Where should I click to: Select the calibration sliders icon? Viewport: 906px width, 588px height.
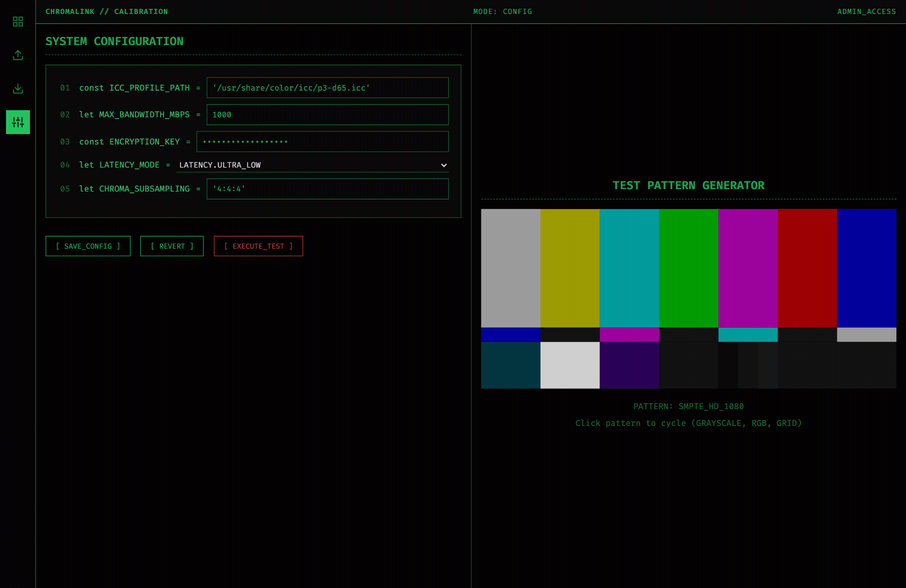pyautogui.click(x=18, y=122)
